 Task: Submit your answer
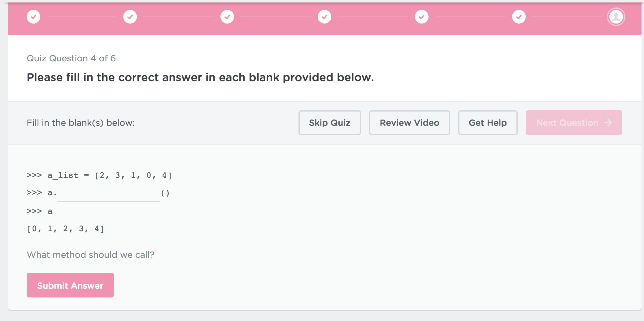(x=70, y=285)
